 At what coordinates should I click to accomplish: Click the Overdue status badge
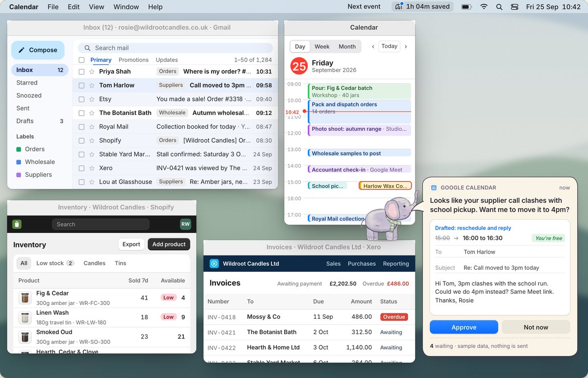point(394,317)
